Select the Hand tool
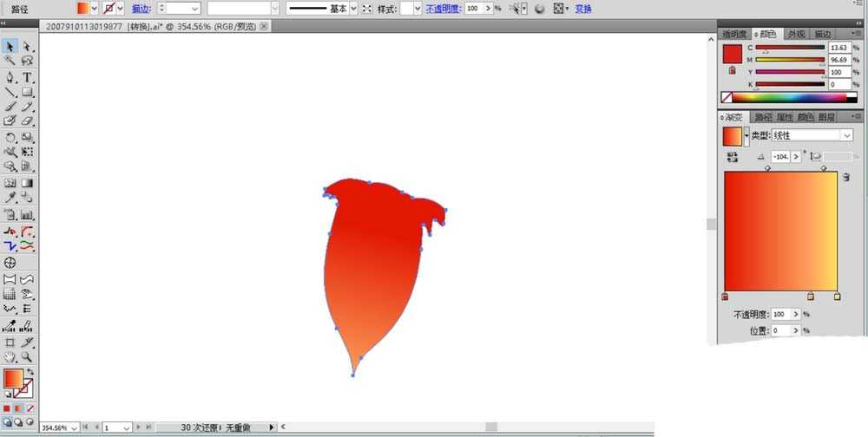The image size is (868, 437). [x=10, y=357]
